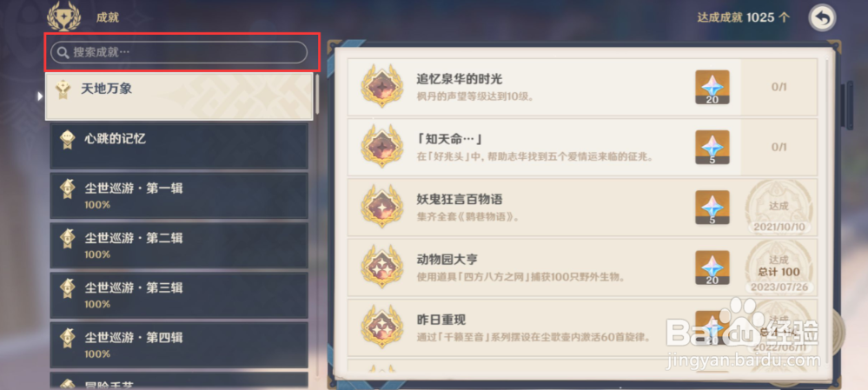Click the category list scrollbar

point(317,94)
